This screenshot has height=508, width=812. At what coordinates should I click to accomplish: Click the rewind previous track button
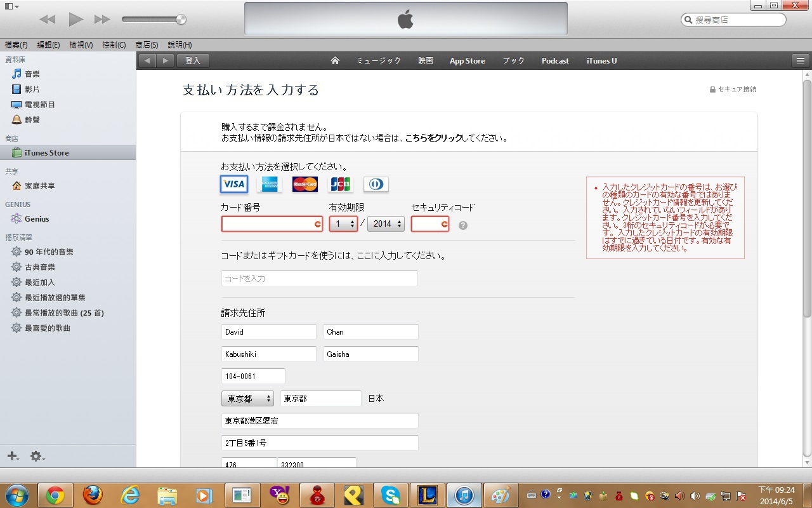pos(48,20)
